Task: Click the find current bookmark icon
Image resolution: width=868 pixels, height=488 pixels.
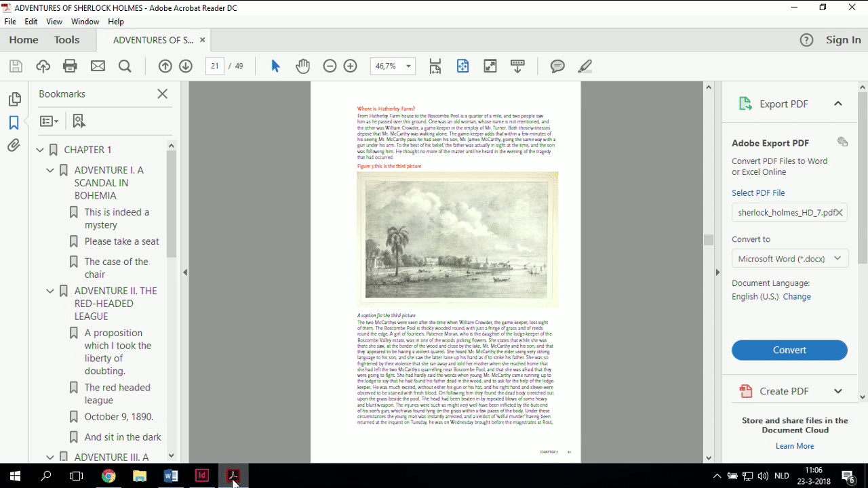Action: (x=79, y=121)
